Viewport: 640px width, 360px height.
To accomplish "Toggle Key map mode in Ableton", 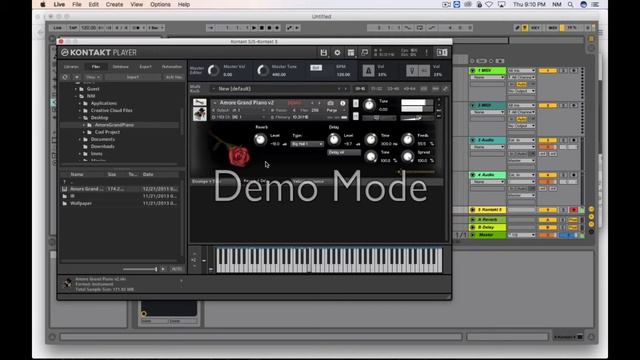I will 535,28.
